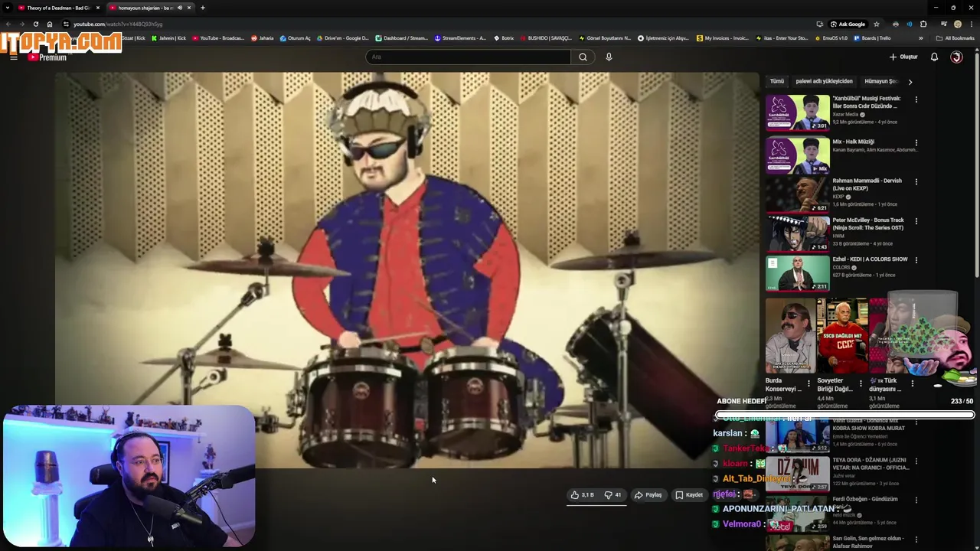Click the Oluştur create button

903,57
